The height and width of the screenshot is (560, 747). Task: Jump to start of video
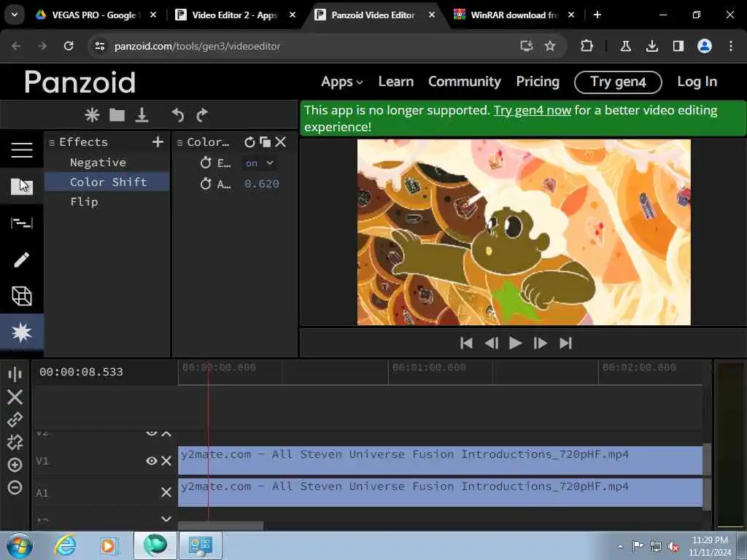point(466,343)
